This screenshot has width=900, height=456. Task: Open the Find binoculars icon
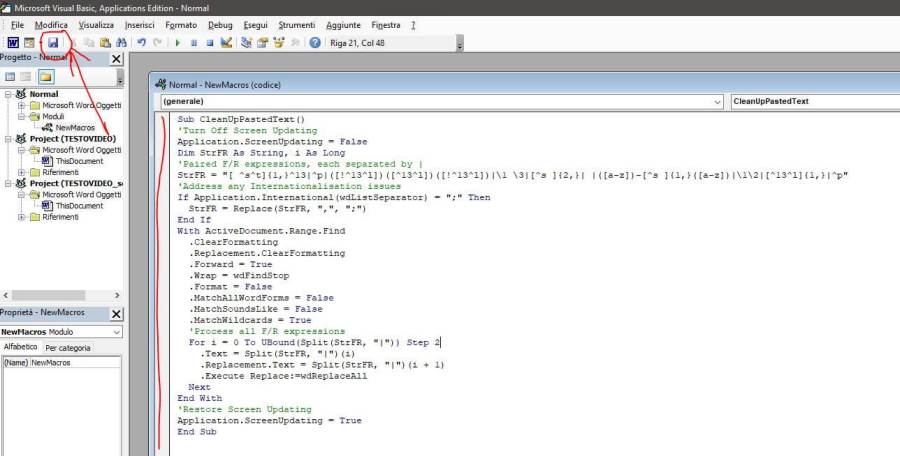click(121, 43)
